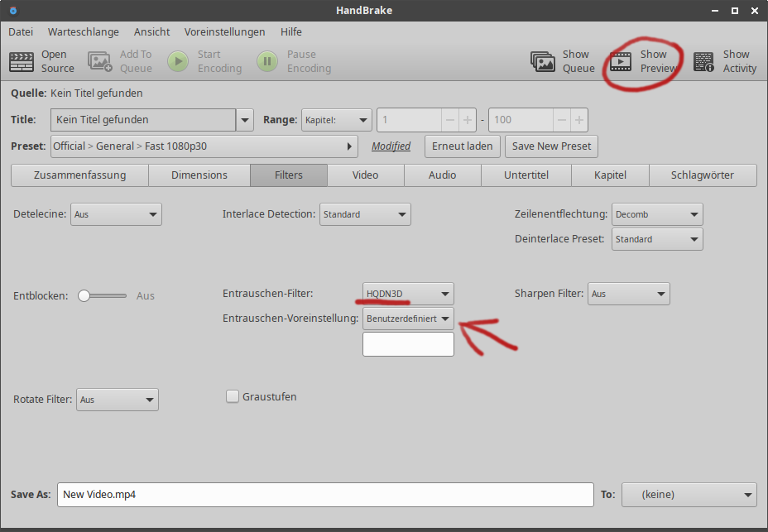Switch to the Schlagwörter tab
Screen dimensions: 768x532
[703, 175]
